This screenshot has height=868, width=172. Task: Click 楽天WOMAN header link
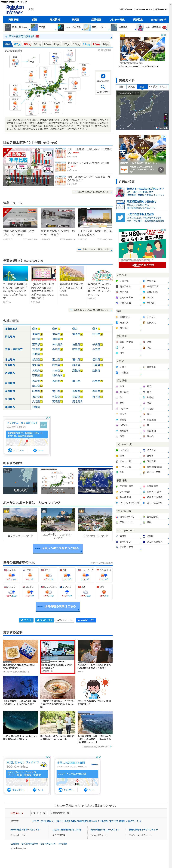tap(161, 9)
